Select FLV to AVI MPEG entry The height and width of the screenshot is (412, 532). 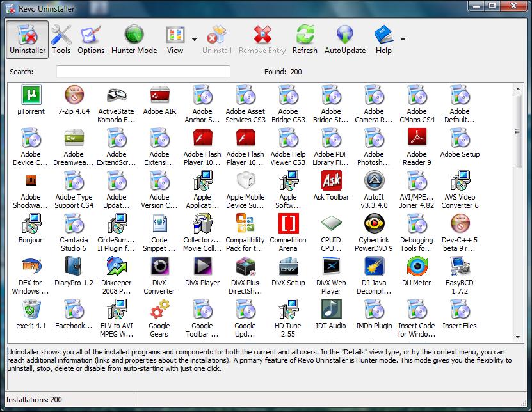(x=117, y=319)
